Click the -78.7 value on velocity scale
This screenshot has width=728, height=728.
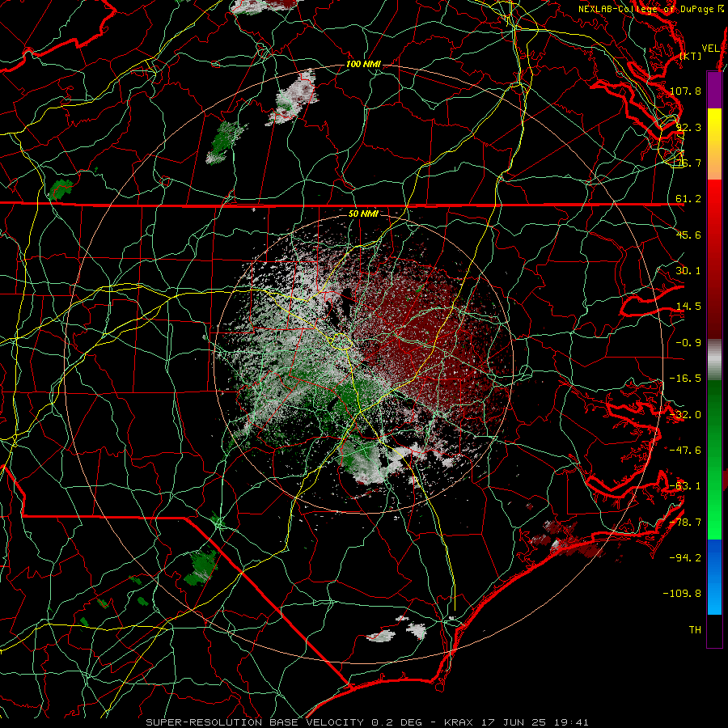685,523
